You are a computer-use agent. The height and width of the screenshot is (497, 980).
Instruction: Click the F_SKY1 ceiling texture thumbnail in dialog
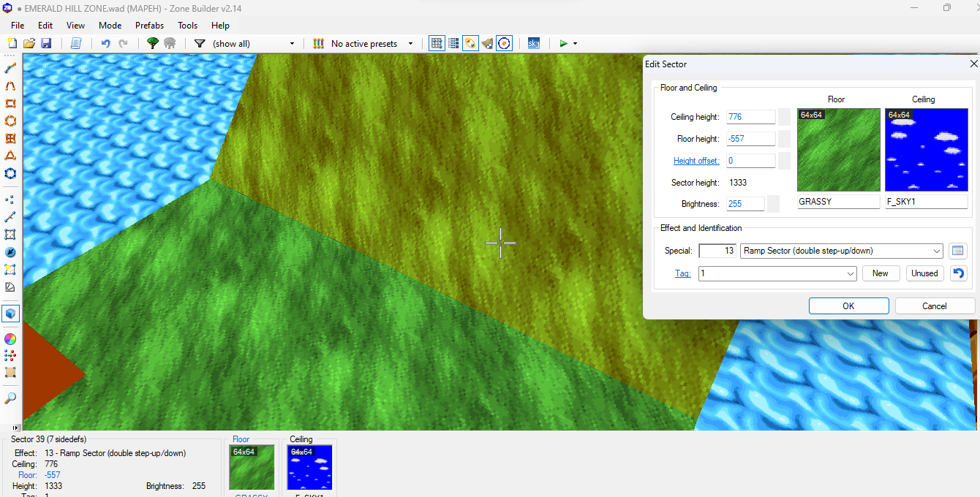tap(927, 150)
